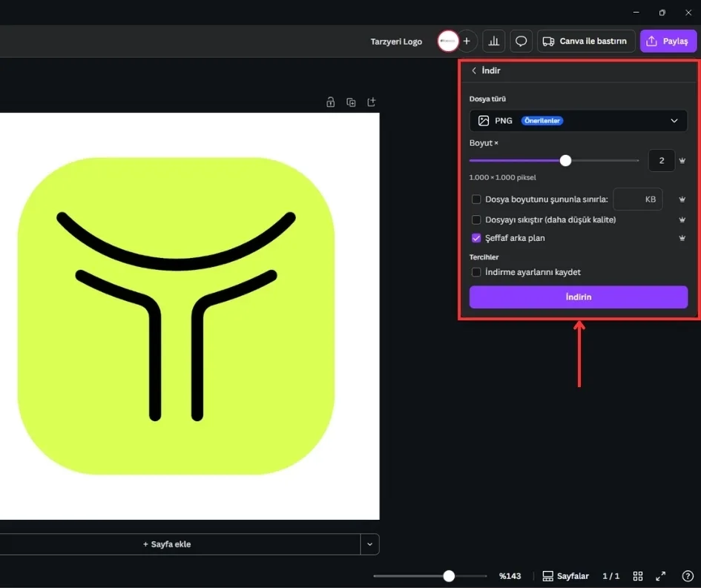Click crown icon beside Şeffaf arka plan
The width and height of the screenshot is (701, 588).
click(x=682, y=238)
